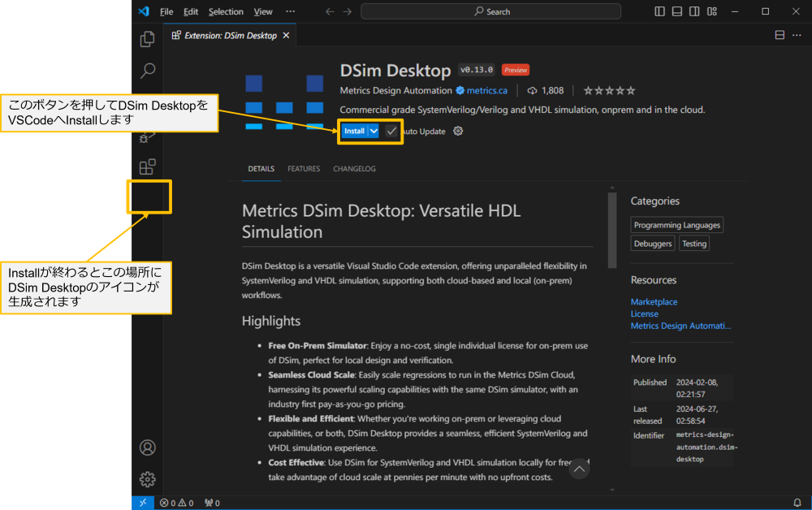This screenshot has height=510, width=812.
Task: Select the Programming Languages category
Action: (x=677, y=225)
